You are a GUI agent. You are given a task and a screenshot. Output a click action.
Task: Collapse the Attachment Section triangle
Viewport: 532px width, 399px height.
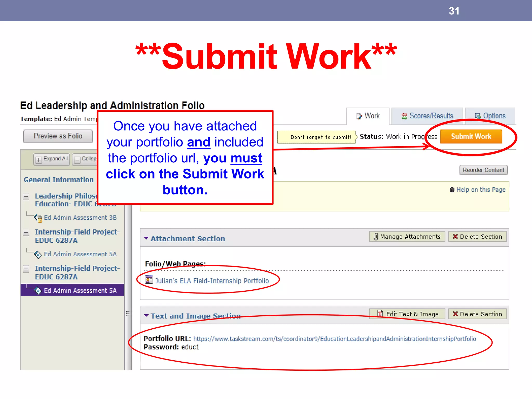coord(146,238)
